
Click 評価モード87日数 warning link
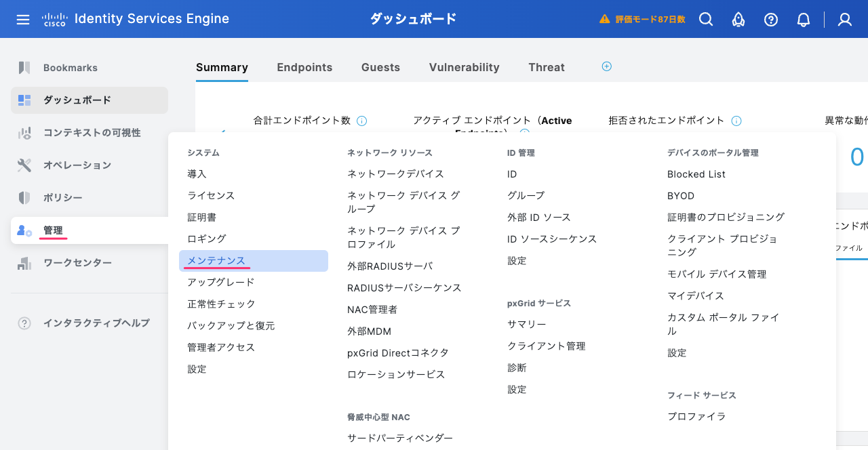[650, 20]
